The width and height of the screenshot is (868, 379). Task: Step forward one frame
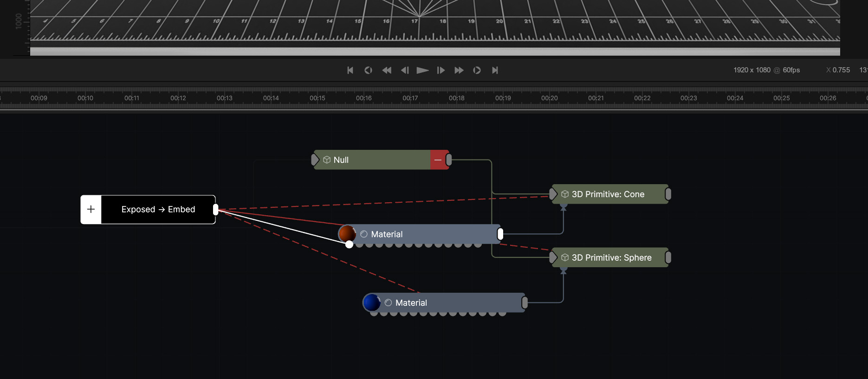click(x=440, y=70)
